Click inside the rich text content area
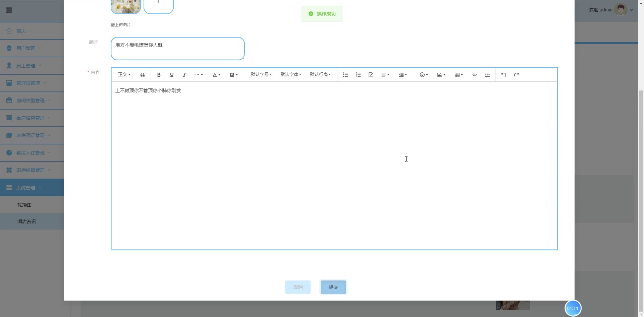This screenshot has width=644, height=317. pyautogui.click(x=334, y=166)
